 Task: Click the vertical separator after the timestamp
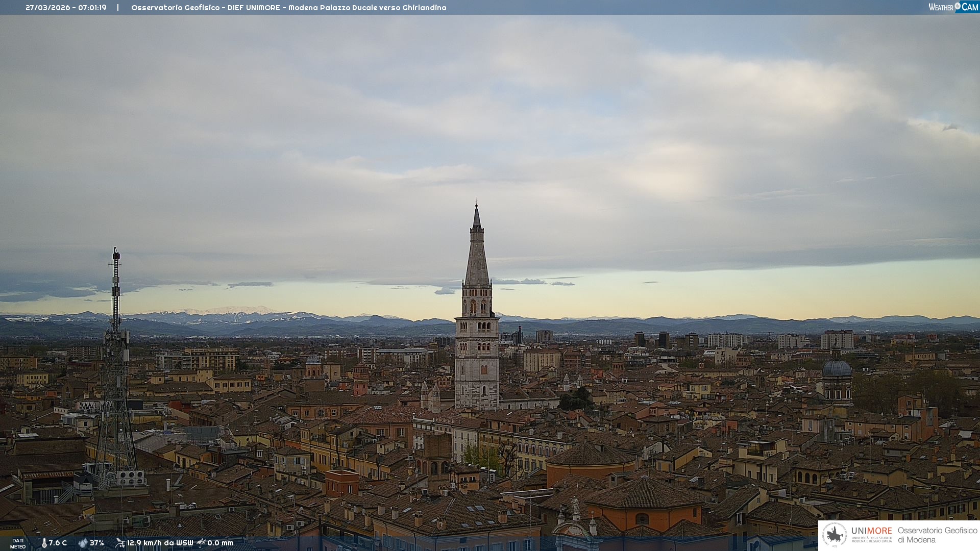pyautogui.click(x=118, y=8)
